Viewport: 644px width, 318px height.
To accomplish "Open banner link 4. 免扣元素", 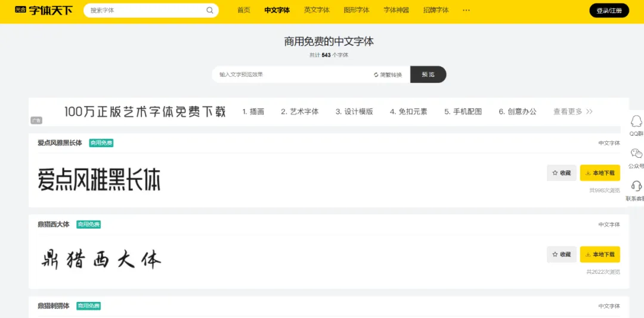I will (408, 111).
